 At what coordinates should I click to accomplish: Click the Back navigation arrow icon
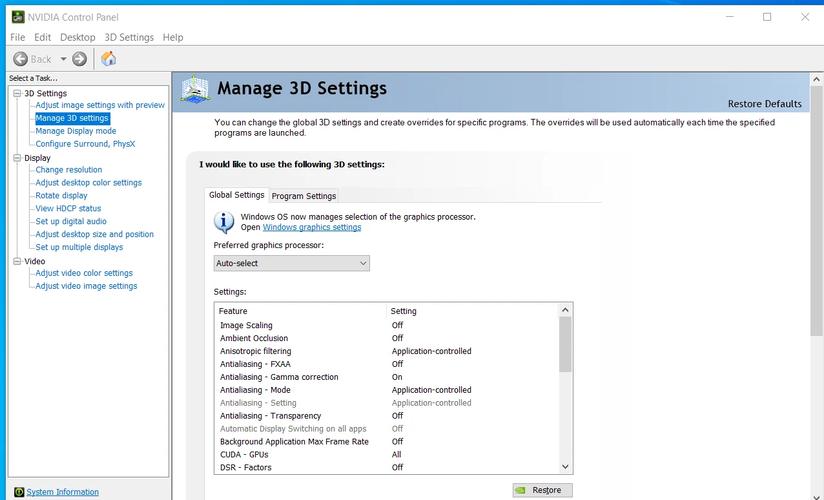(20, 59)
